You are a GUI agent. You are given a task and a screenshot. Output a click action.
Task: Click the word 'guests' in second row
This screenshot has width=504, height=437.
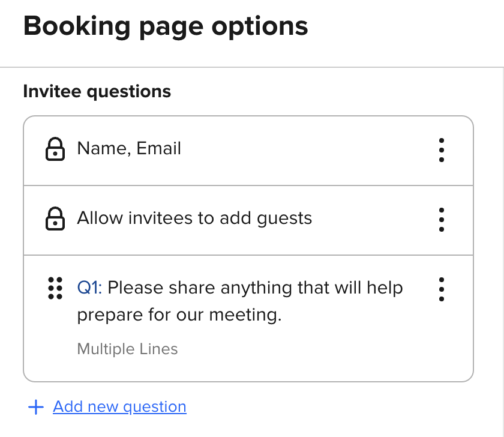coord(284,218)
